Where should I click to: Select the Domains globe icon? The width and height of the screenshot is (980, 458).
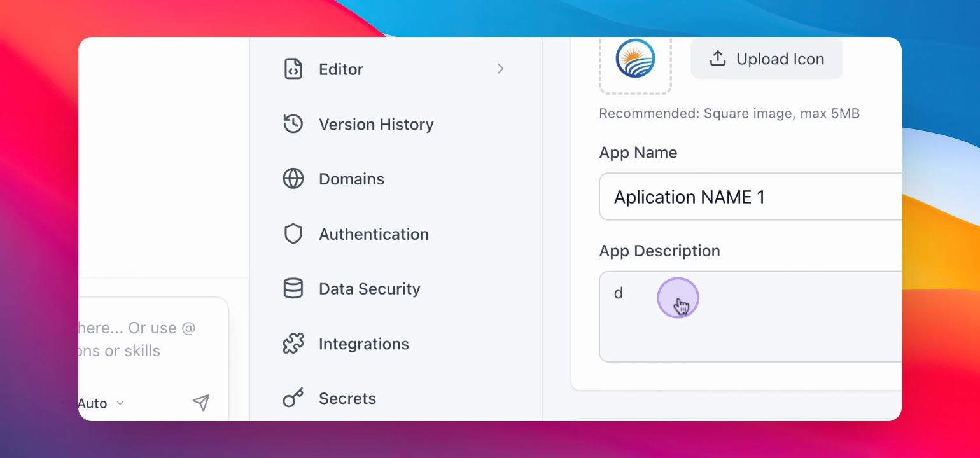pyautogui.click(x=293, y=179)
